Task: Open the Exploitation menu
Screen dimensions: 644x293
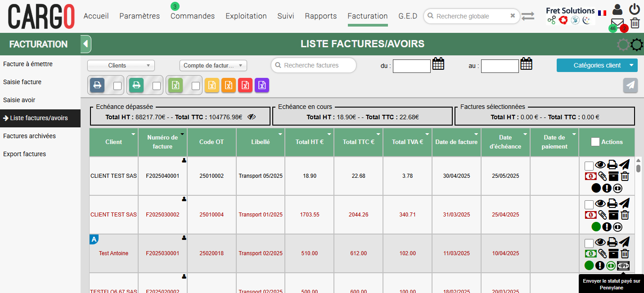Action: pyautogui.click(x=246, y=16)
